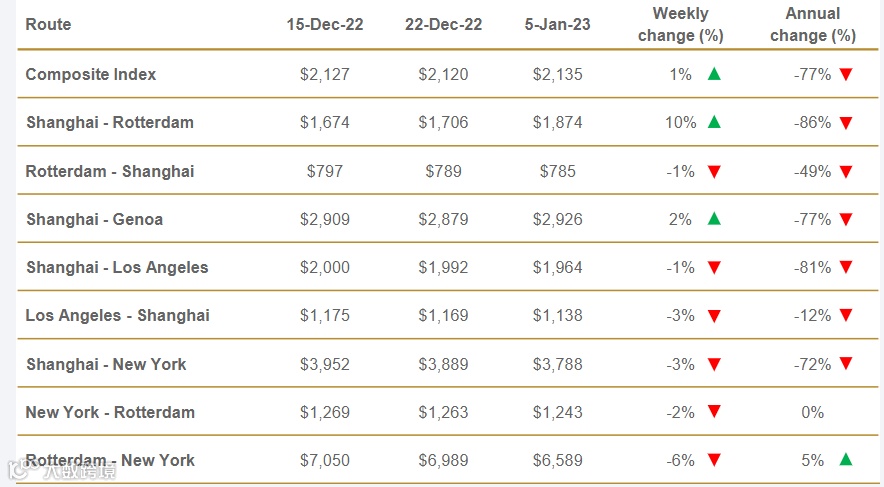Select the Route column header
This screenshot has width=884, height=487.
coord(48,24)
